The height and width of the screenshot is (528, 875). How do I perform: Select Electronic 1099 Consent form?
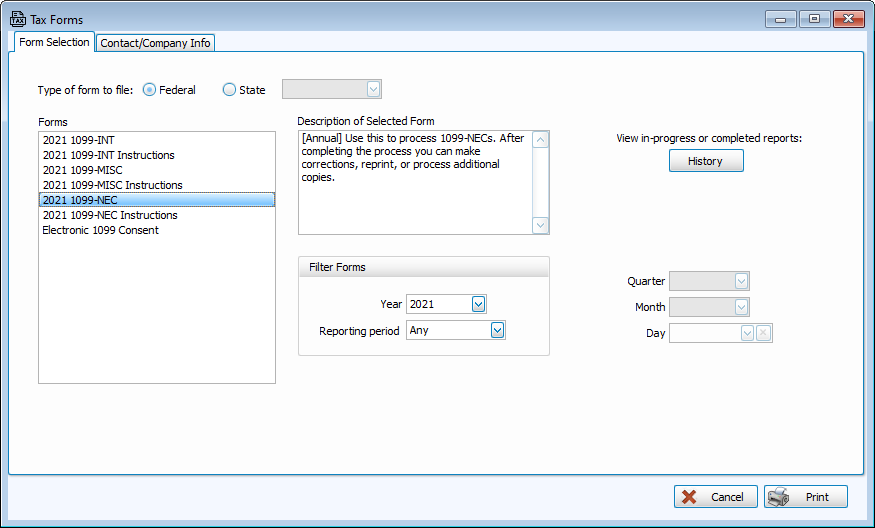pyautogui.click(x=100, y=230)
